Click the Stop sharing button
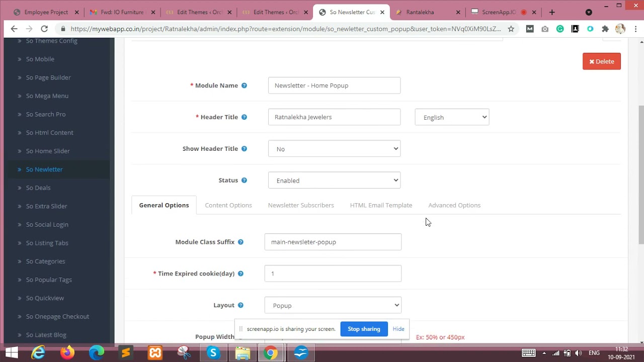 pos(364,329)
